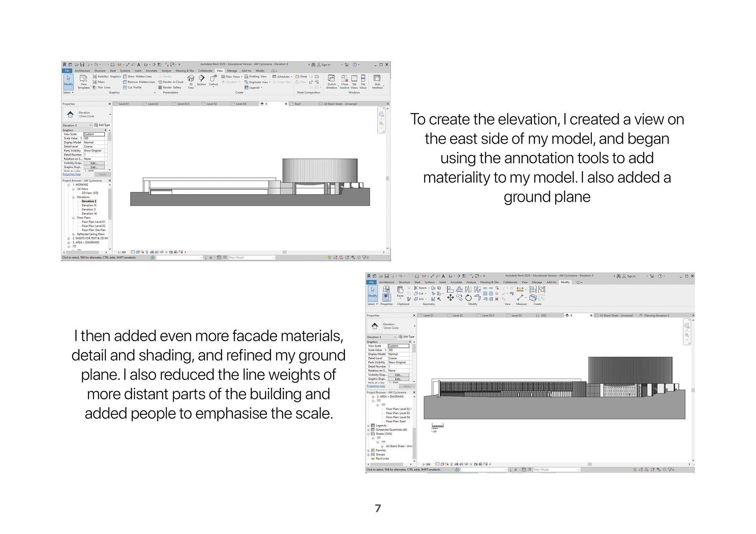Switch to the Roof view tab
The image size is (756, 534).
(x=297, y=104)
